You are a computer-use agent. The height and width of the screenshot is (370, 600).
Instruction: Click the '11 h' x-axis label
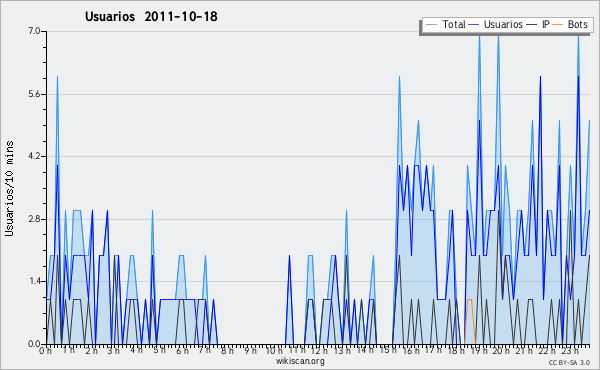[297, 350]
